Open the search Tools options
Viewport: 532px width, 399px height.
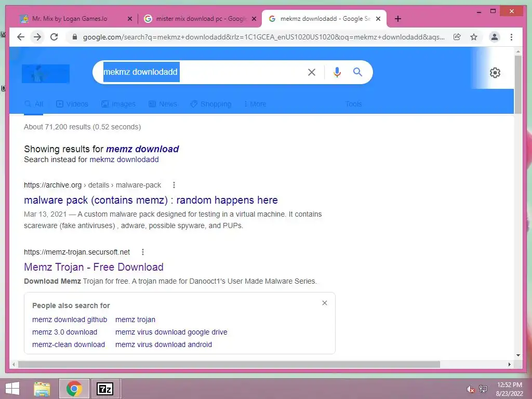[353, 104]
